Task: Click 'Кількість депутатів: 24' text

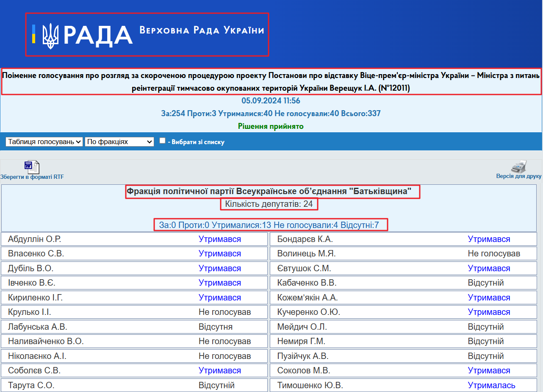Action: click(x=269, y=204)
